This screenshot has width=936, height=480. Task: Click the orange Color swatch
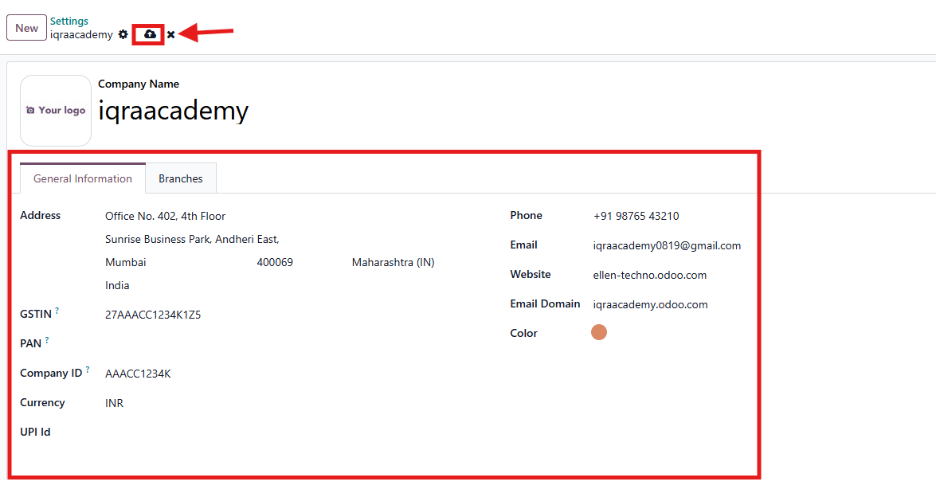coord(599,333)
